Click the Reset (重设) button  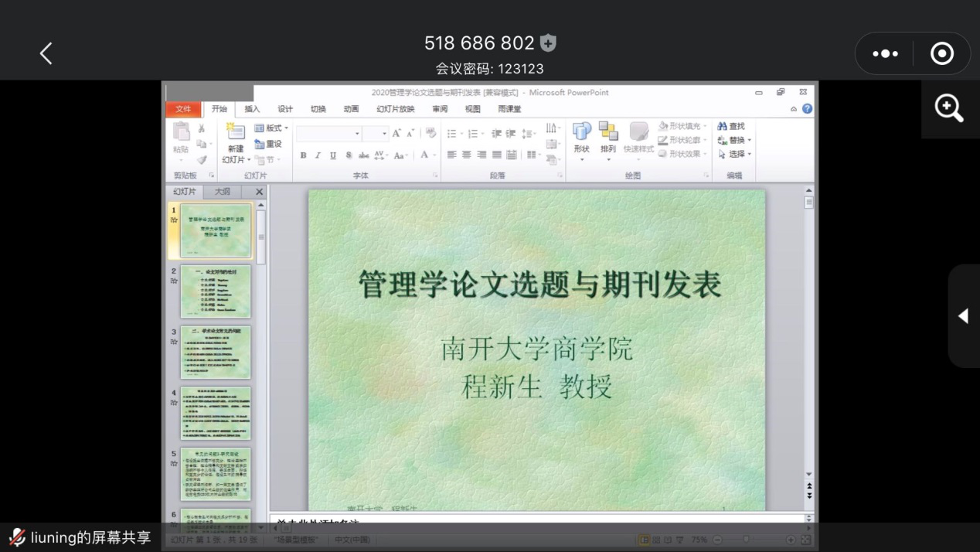coord(269,144)
